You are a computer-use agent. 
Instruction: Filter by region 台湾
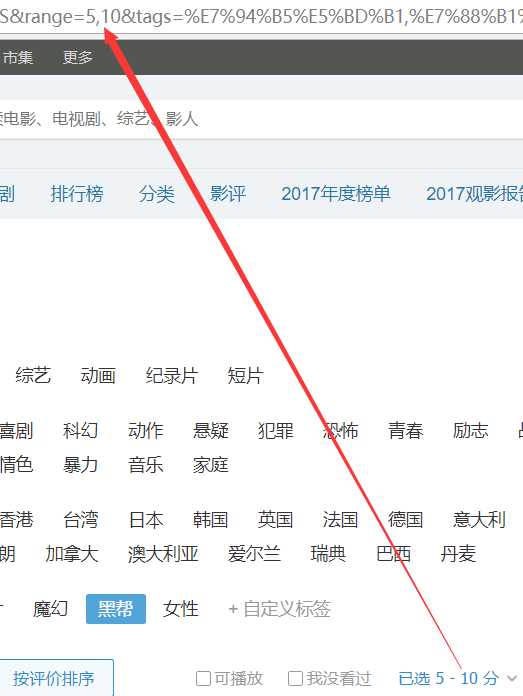point(80,519)
